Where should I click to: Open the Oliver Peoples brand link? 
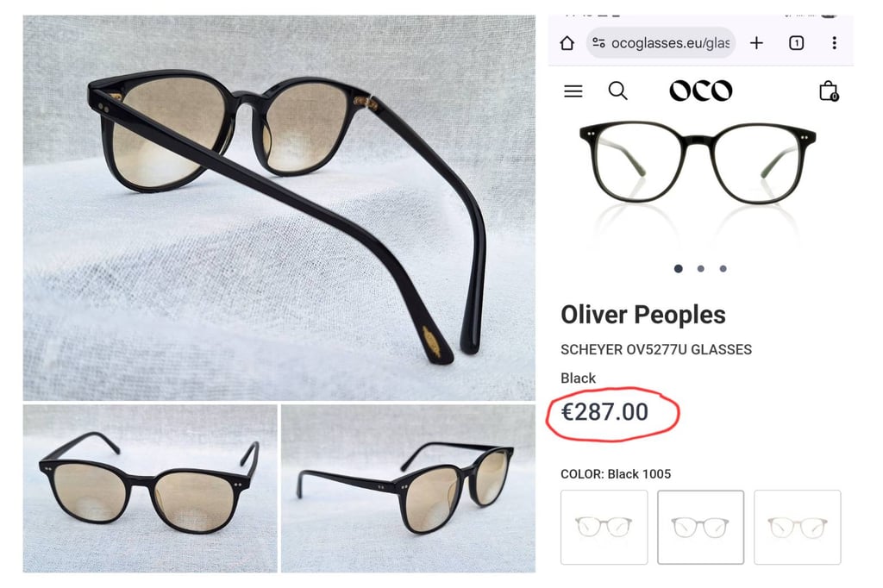[643, 315]
